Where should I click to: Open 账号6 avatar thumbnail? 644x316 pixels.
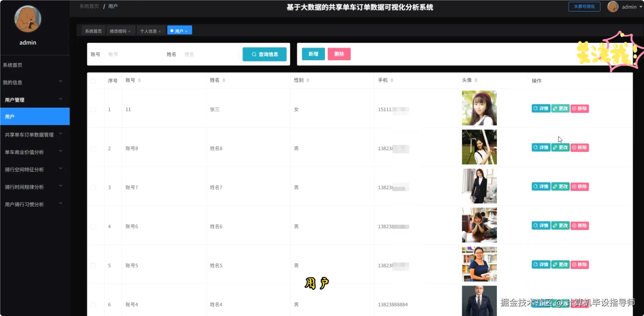coord(479,225)
